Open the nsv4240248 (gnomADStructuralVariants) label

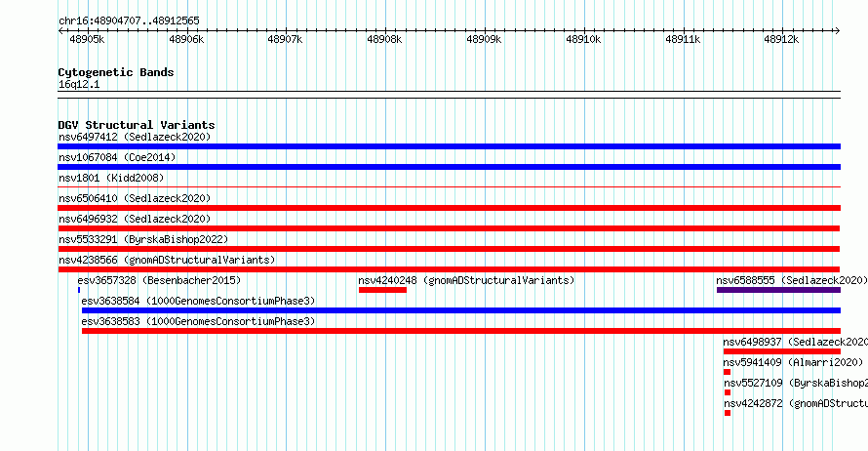tap(466, 280)
